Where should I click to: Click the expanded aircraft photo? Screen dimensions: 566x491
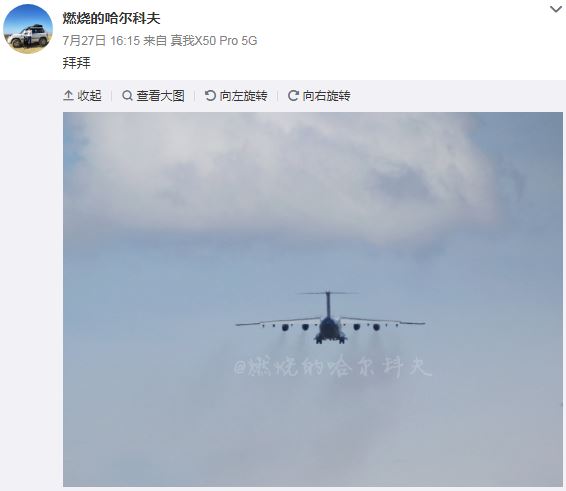tap(313, 299)
